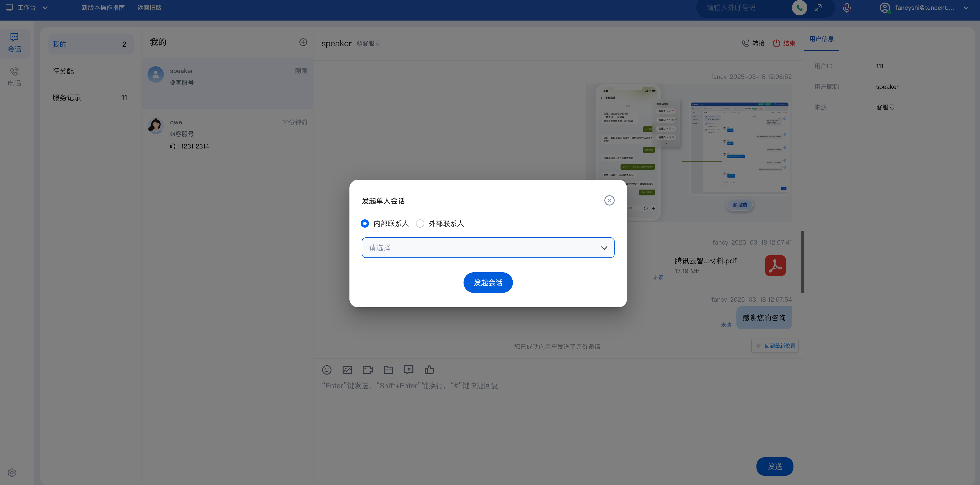Switch to the 电话 sidebar tab
This screenshot has height=485, width=980.
tap(14, 77)
